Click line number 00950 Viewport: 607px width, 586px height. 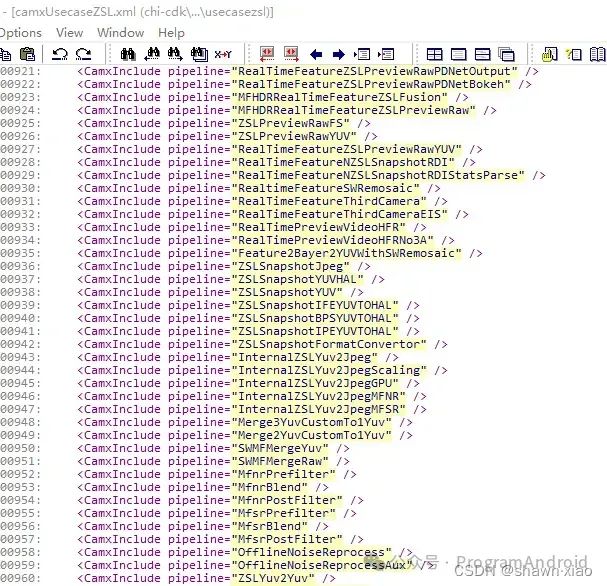pos(20,448)
